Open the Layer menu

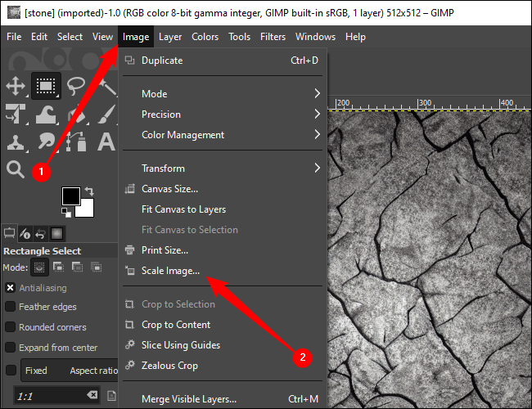point(170,37)
